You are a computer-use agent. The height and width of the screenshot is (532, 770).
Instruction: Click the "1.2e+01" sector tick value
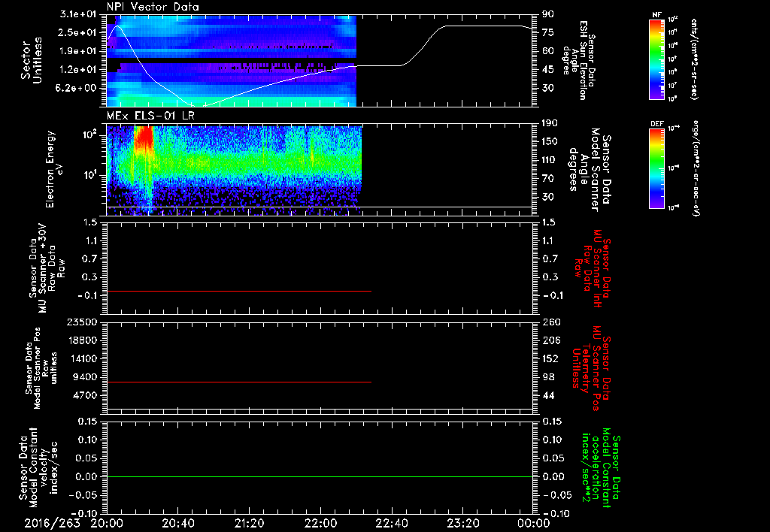[77, 69]
